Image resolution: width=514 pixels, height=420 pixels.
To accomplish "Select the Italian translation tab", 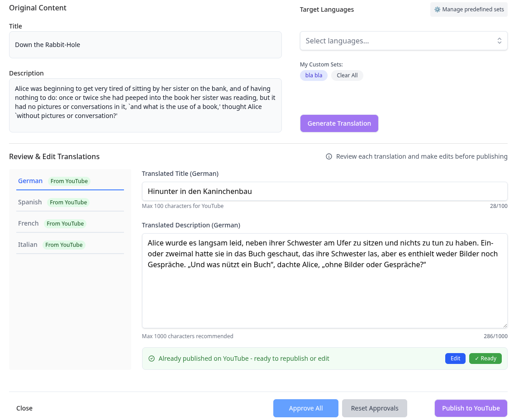I will (x=28, y=245).
